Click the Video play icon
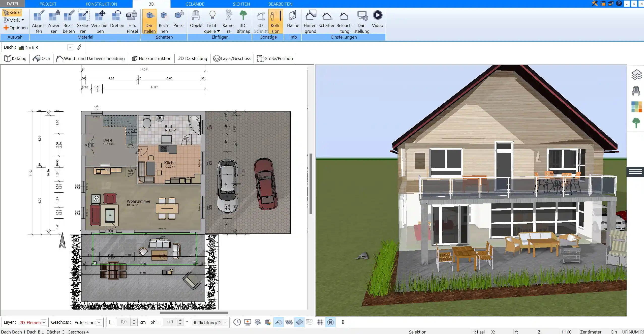Screen dimensions: 644x334 pos(377,15)
